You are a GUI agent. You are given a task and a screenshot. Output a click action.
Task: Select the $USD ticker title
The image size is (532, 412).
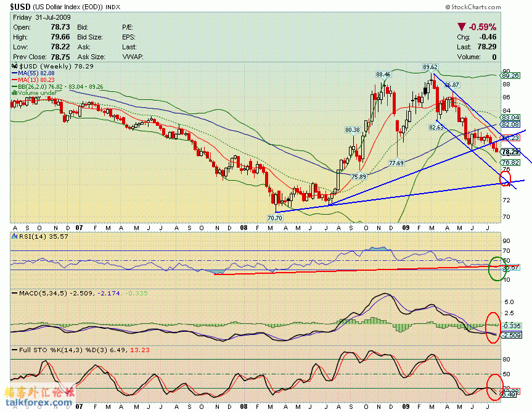(20, 6)
